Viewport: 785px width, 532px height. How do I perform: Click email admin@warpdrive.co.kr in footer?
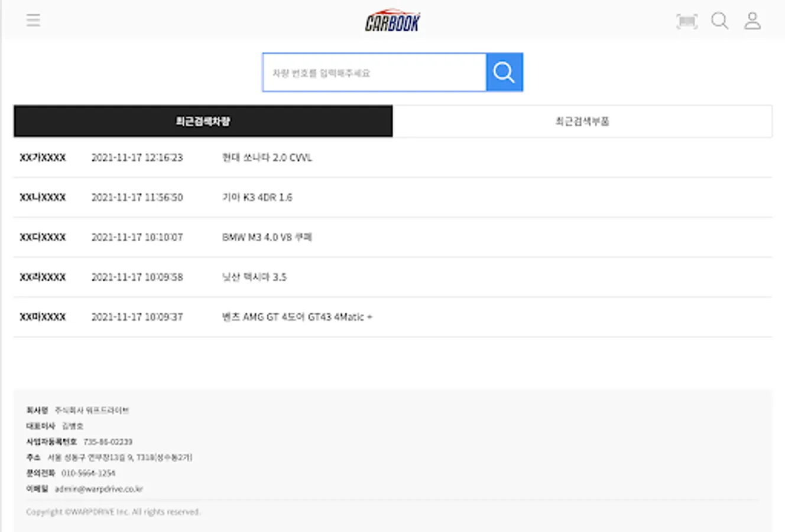tap(99, 489)
